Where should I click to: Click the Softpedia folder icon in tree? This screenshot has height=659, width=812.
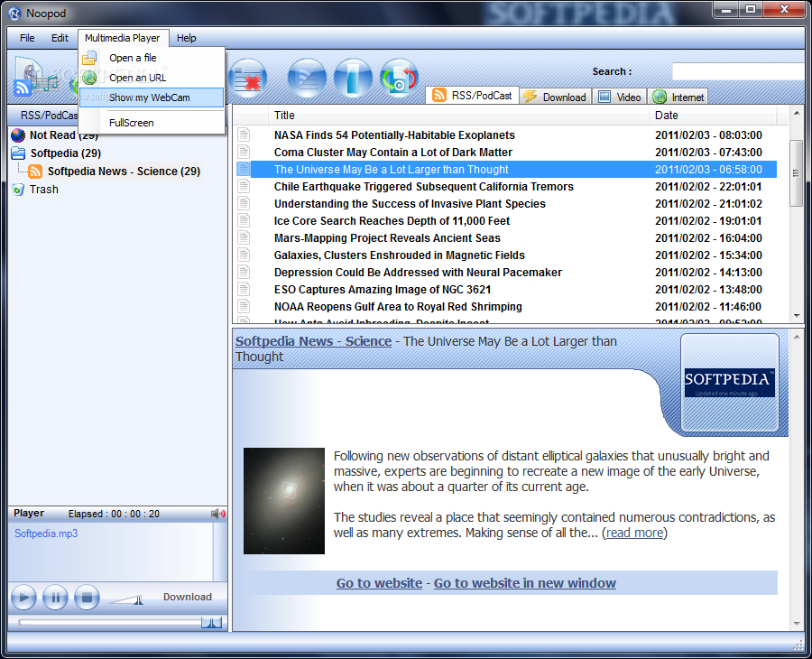point(18,153)
